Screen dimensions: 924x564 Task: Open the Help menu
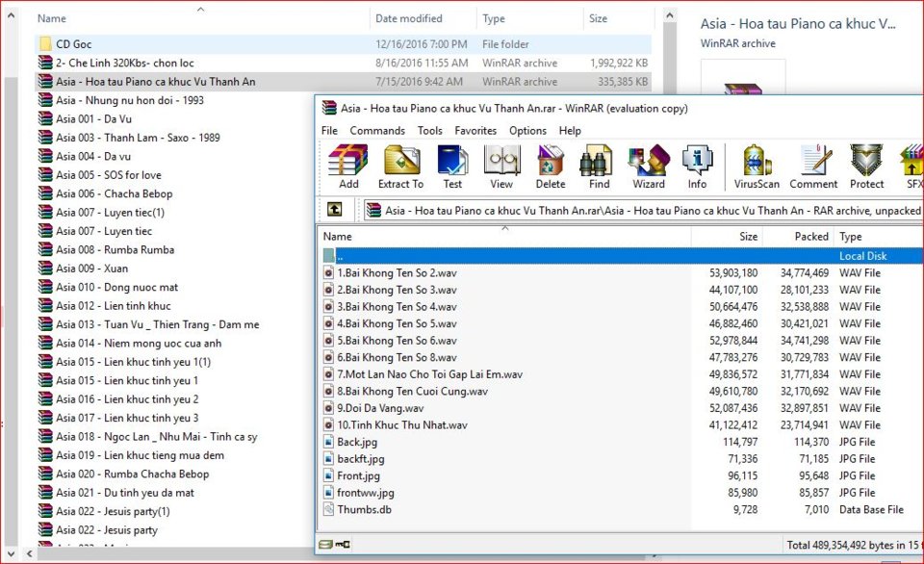point(570,131)
